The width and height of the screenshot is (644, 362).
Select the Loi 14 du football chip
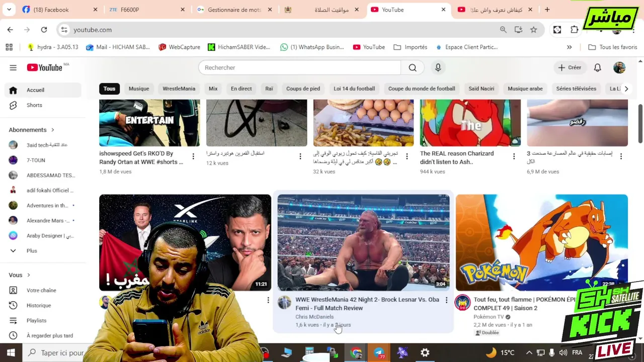click(354, 88)
